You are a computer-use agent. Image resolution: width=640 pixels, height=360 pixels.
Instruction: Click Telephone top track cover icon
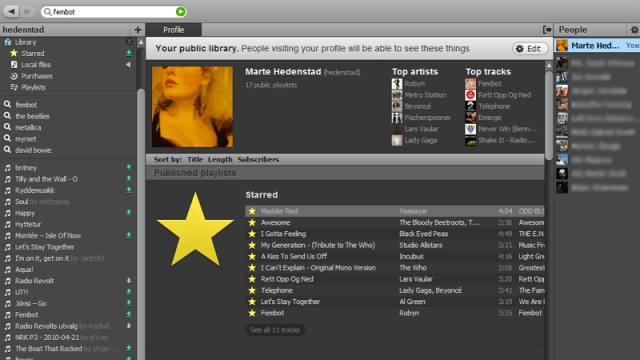tap(470, 107)
